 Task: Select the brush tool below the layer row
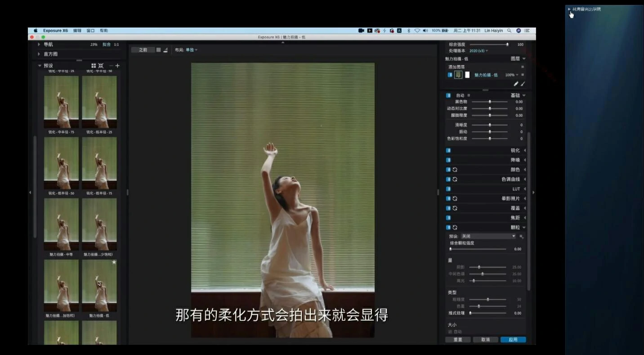523,84
